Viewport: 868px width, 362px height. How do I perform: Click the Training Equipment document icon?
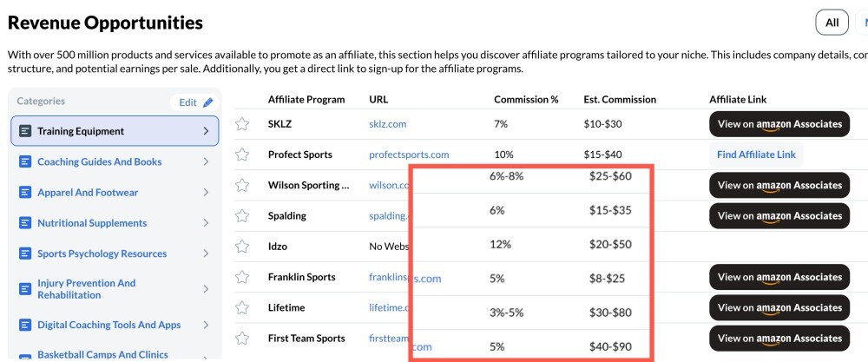[x=25, y=131]
